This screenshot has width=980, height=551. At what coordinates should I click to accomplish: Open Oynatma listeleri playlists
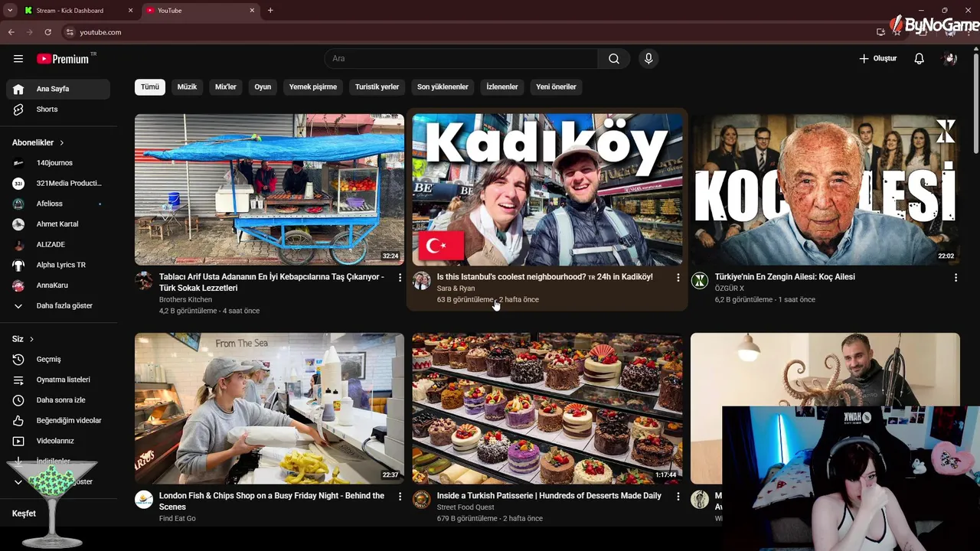58,380
